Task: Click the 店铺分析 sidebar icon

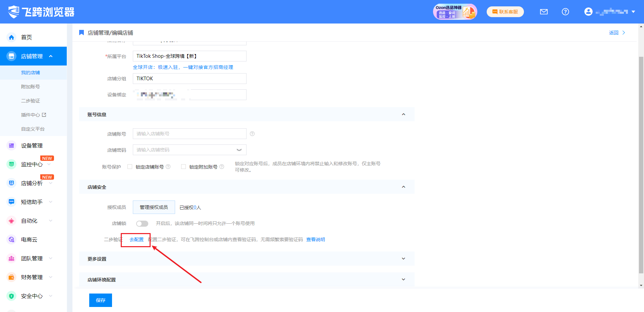Action: [x=11, y=183]
